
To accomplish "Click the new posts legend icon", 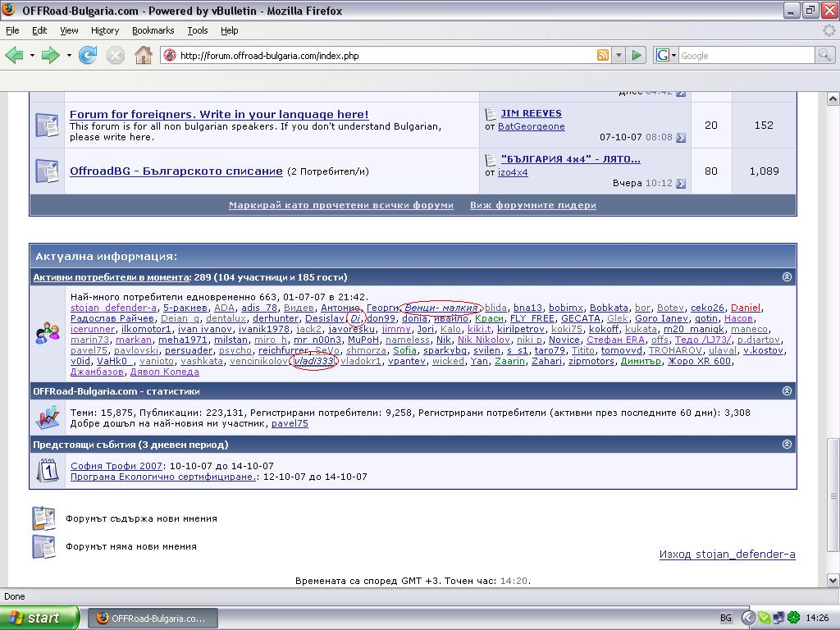I will point(43,518).
